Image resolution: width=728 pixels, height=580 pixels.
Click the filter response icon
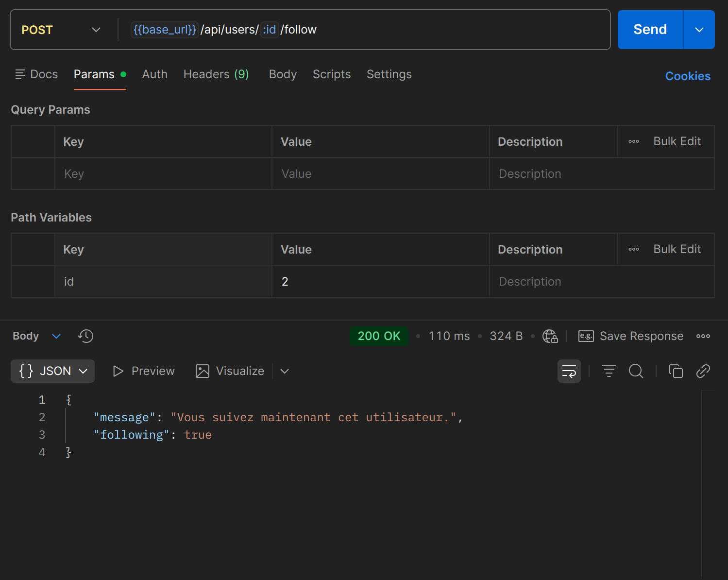(609, 371)
